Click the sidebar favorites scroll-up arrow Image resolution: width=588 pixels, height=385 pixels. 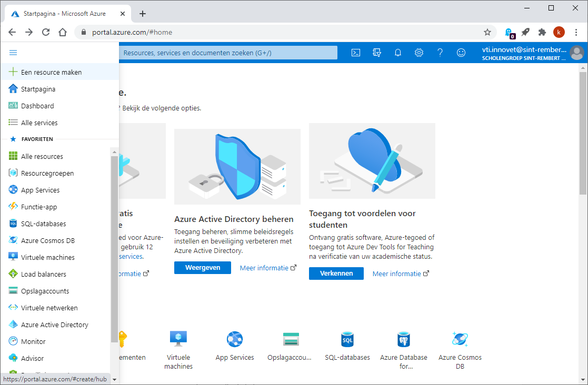point(114,151)
